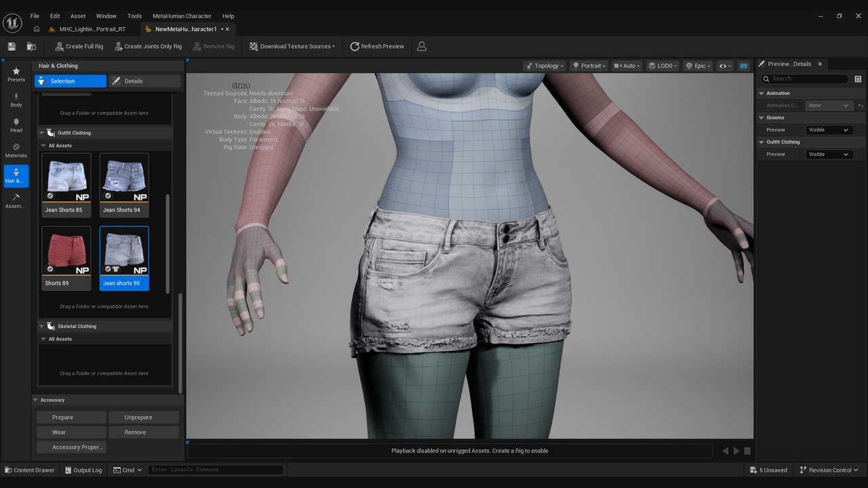Image resolution: width=868 pixels, height=488 pixels.
Task: Collapse the Outfit Clothing section
Action: click(41, 133)
